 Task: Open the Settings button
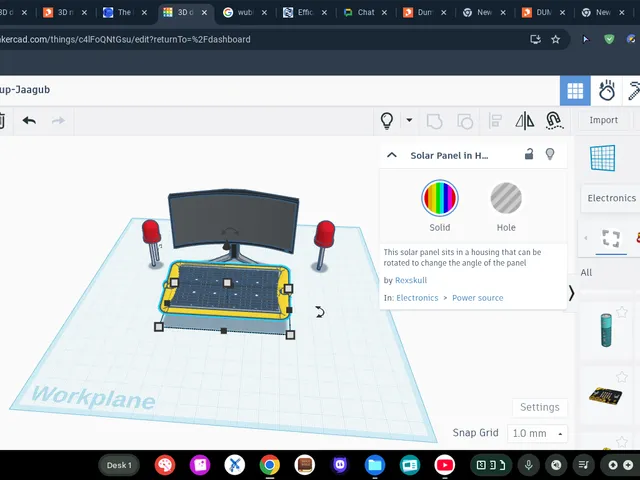point(540,407)
